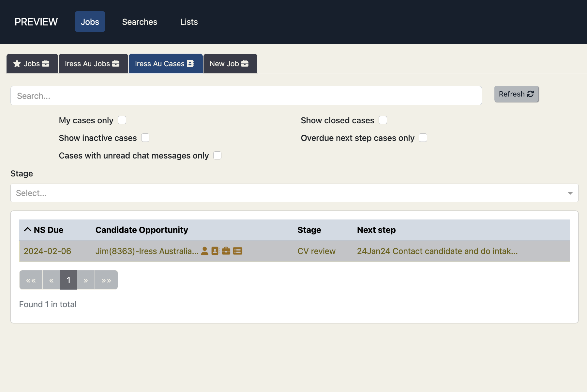
Task: Click the candidate person icon in the case row
Action: click(x=204, y=251)
